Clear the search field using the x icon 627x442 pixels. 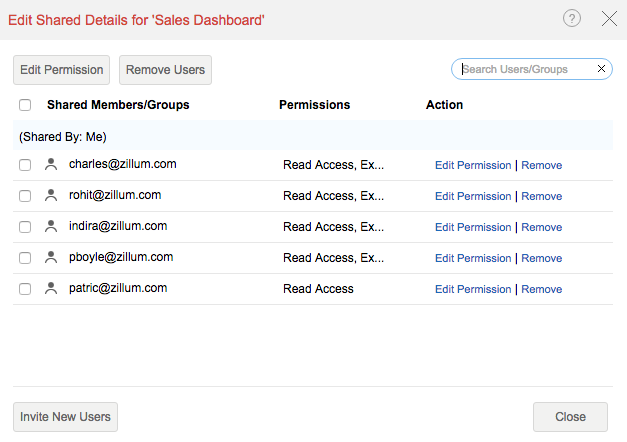[601, 69]
